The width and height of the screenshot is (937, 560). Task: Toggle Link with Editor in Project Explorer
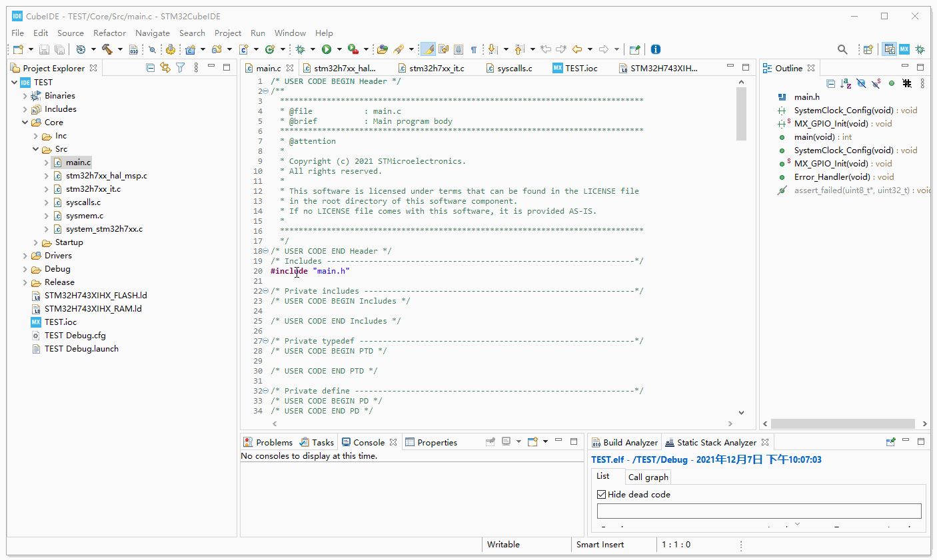tap(165, 68)
